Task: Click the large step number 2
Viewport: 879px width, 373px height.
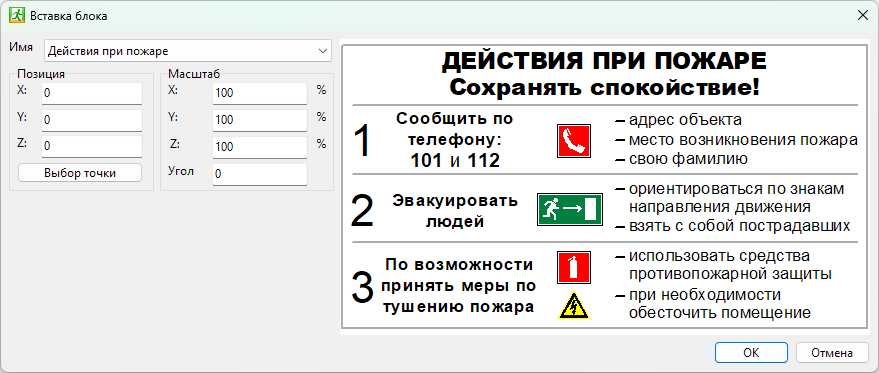Action: point(362,211)
